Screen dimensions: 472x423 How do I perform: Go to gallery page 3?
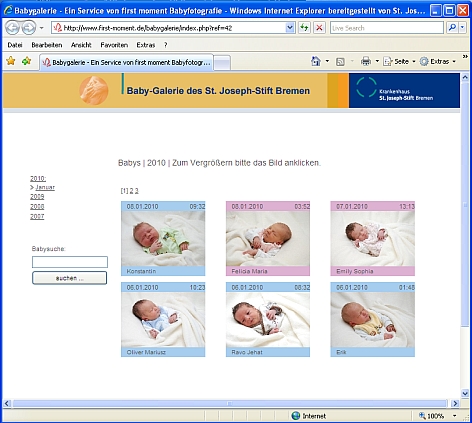pos(137,191)
